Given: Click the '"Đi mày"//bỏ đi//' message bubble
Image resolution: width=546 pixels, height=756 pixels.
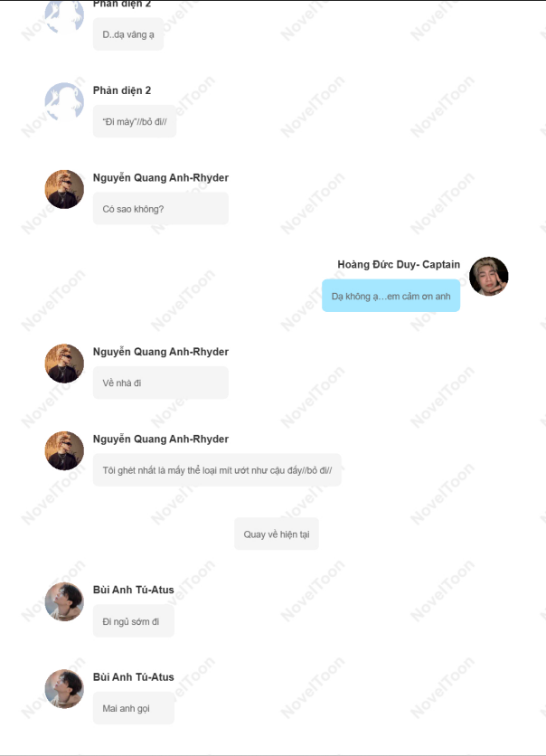Looking at the screenshot, I should [135, 121].
